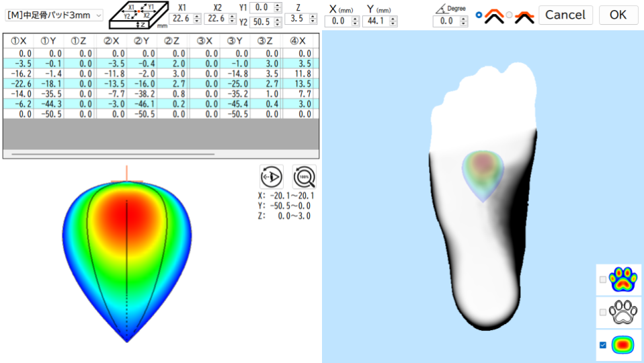Click the Y1 value field 0.0
This screenshot has width=644, height=363.
click(261, 7)
